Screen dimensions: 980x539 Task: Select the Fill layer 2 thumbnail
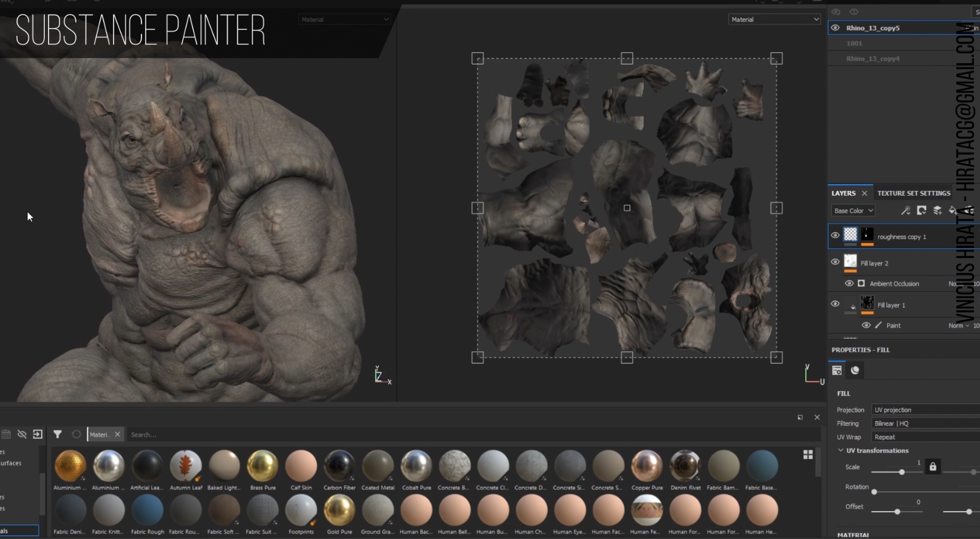(851, 262)
